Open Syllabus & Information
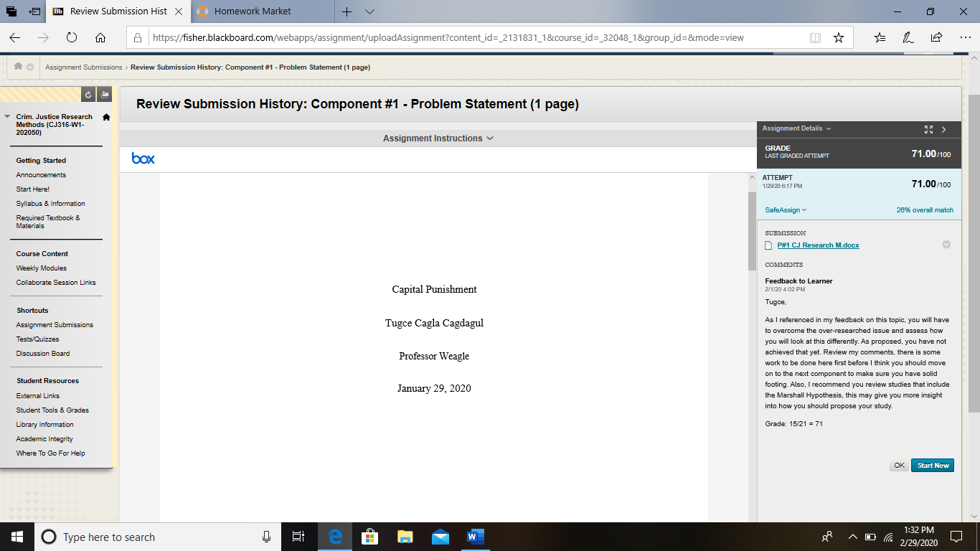The image size is (980, 551). (x=51, y=204)
